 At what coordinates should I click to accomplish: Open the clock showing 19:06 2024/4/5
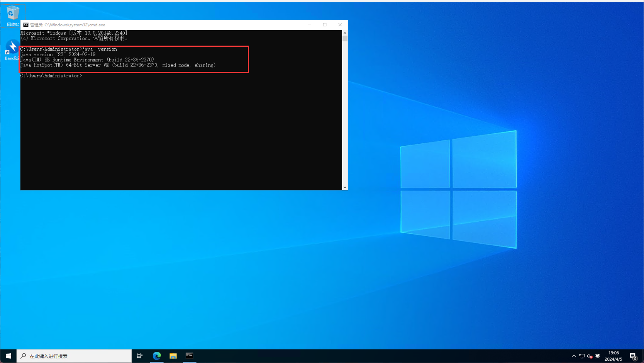613,356
